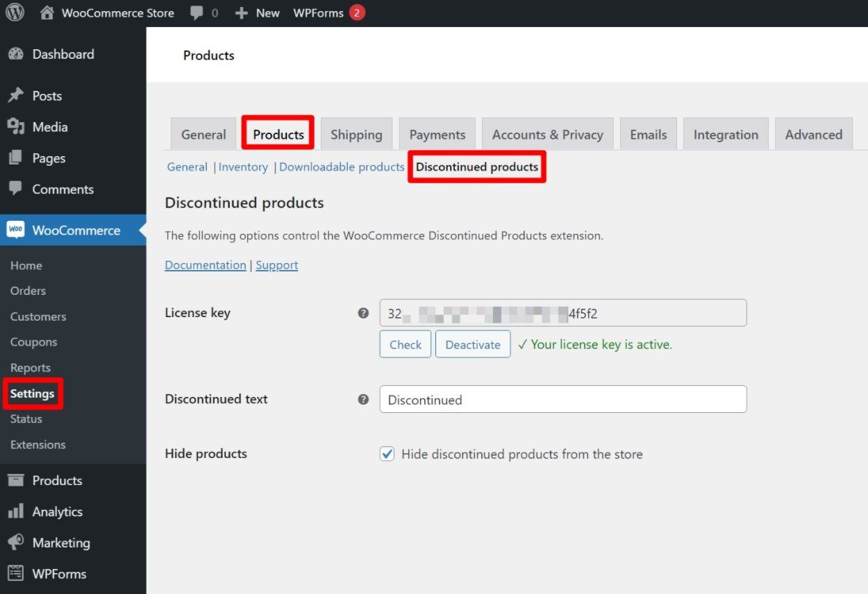Click the home icon beside WooCommerce Store

click(x=47, y=12)
